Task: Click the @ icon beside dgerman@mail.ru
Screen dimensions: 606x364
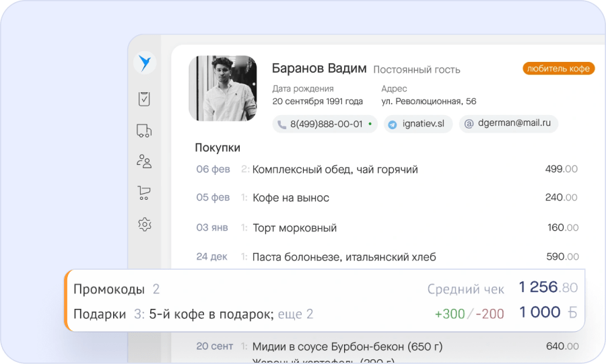Action: (x=469, y=124)
